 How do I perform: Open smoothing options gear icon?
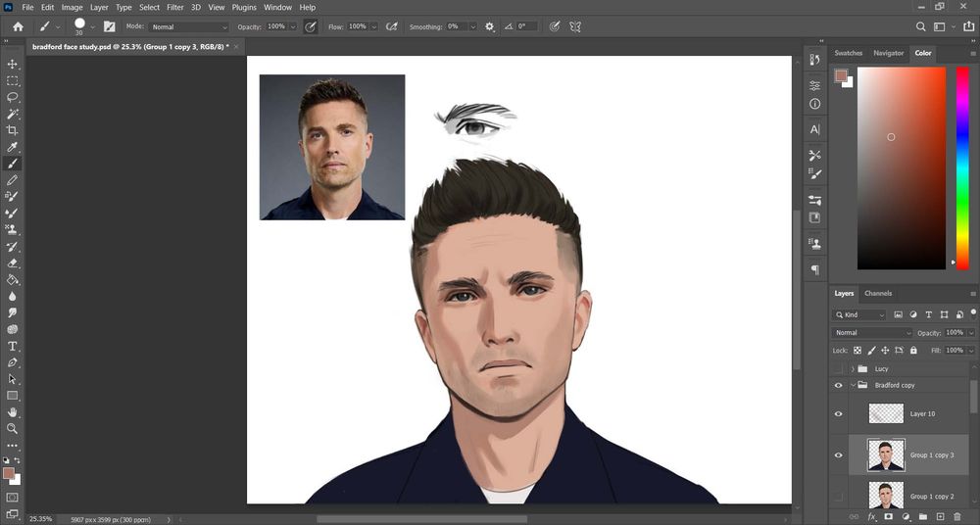click(490, 26)
